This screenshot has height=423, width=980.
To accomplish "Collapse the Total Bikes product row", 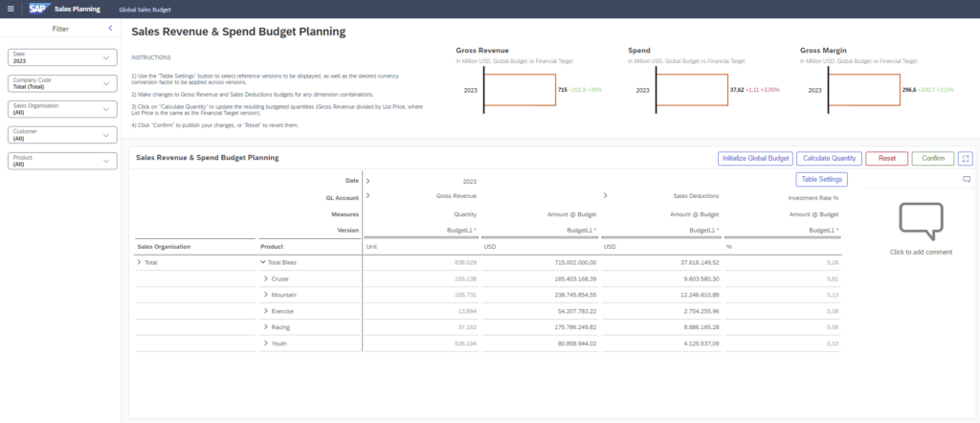I will (263, 261).
